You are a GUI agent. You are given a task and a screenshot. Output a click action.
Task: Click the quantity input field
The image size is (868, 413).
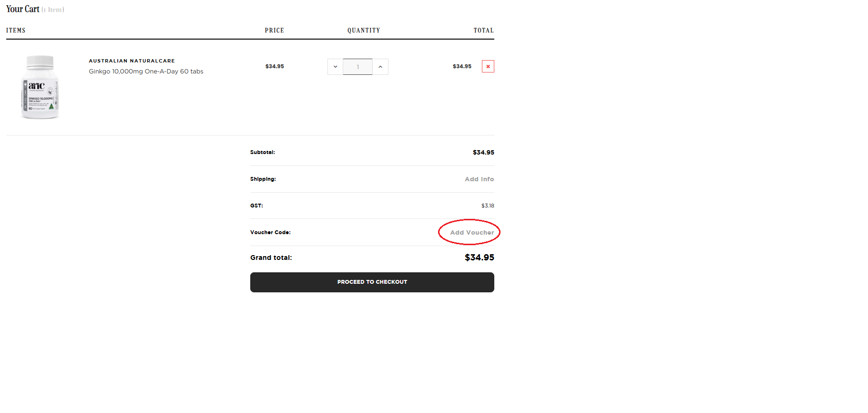coord(357,67)
